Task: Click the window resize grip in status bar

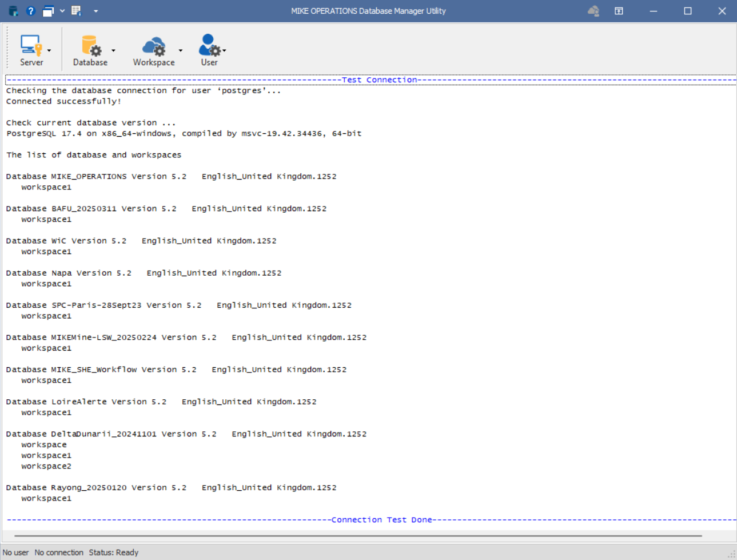Action: 731,554
